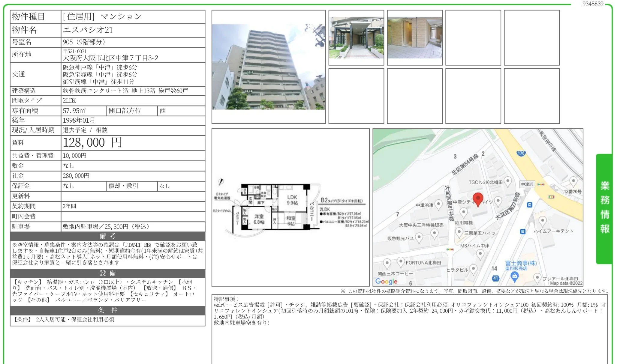
Task: Click the 中津冷凍 map pin
Action: (438, 204)
